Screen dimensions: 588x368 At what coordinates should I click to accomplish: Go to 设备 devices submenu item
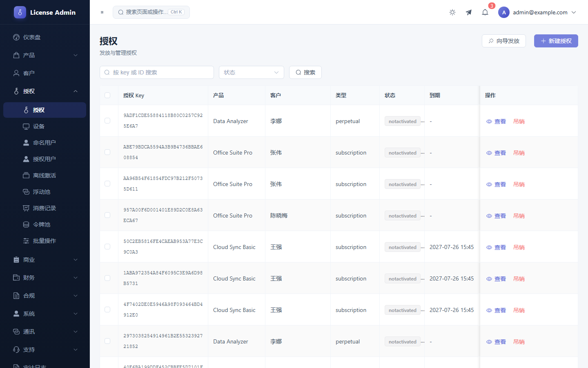click(45, 126)
